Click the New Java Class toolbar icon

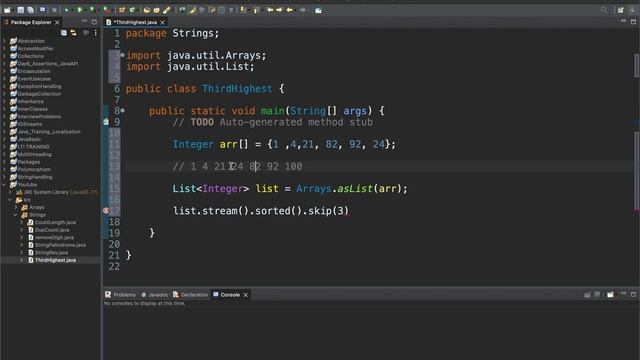(132, 10)
